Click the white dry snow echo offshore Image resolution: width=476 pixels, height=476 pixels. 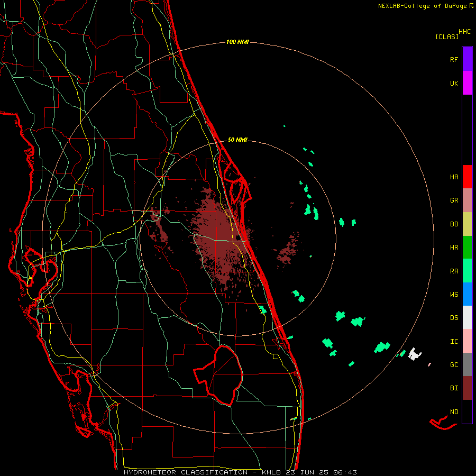414,354
